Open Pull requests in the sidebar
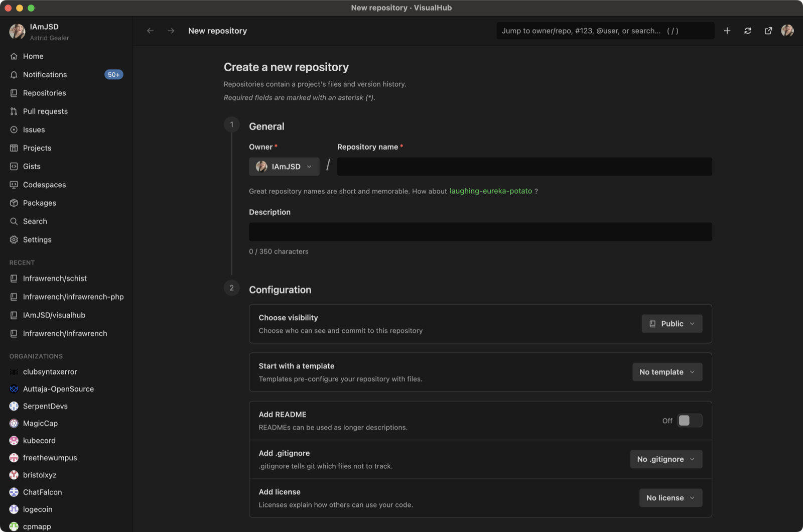Viewport: 803px width, 532px height. click(x=66, y=111)
